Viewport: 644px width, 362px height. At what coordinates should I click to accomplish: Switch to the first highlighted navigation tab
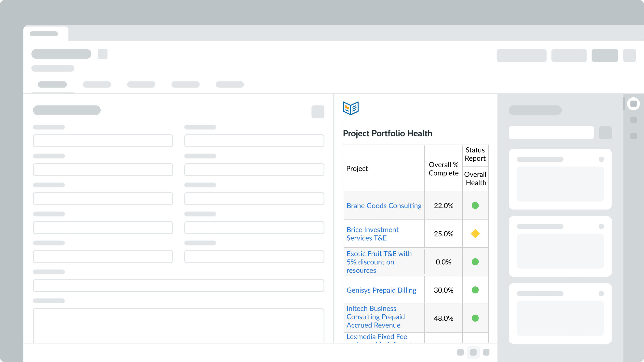point(52,85)
